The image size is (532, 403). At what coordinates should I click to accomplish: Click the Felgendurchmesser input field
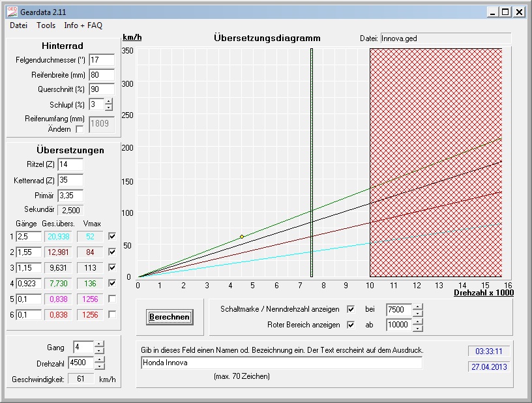tap(101, 60)
